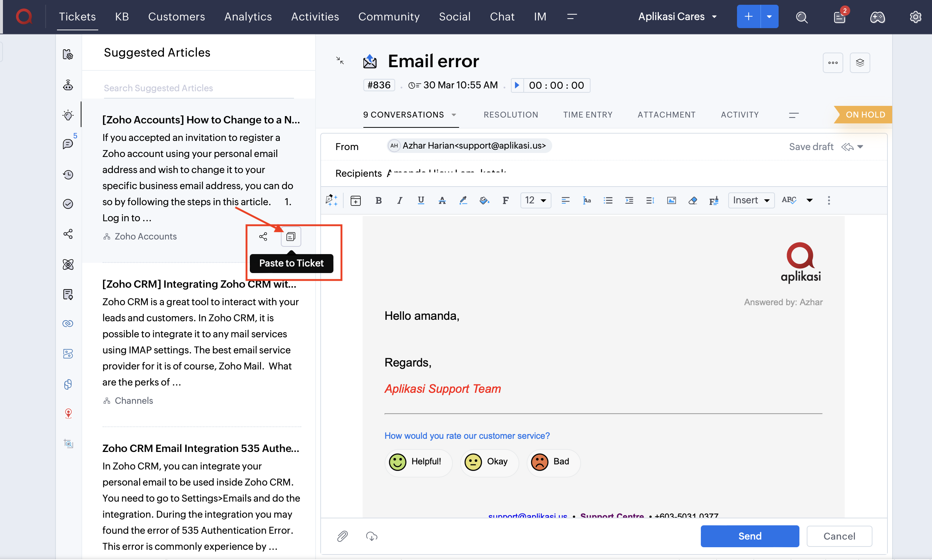Switch to the Time Entry tab
Image resolution: width=932 pixels, height=560 pixels.
click(588, 115)
